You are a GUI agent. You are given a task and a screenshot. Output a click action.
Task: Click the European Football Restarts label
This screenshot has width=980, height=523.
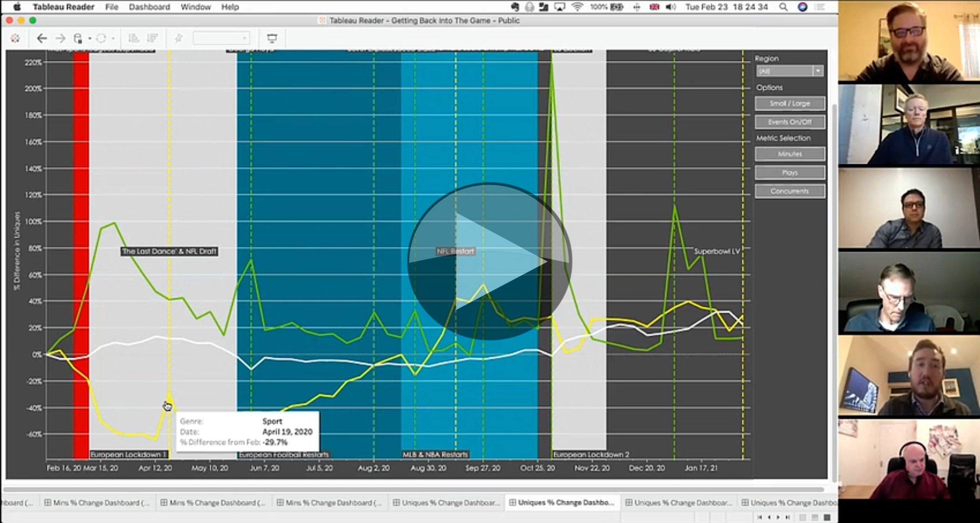click(284, 454)
